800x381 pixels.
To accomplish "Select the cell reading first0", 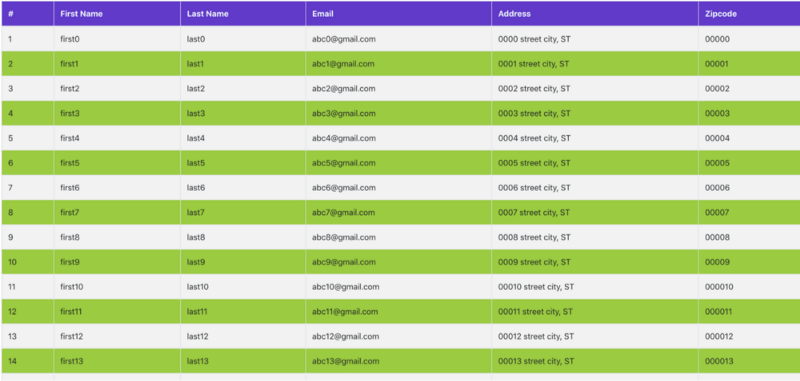I will [x=117, y=39].
